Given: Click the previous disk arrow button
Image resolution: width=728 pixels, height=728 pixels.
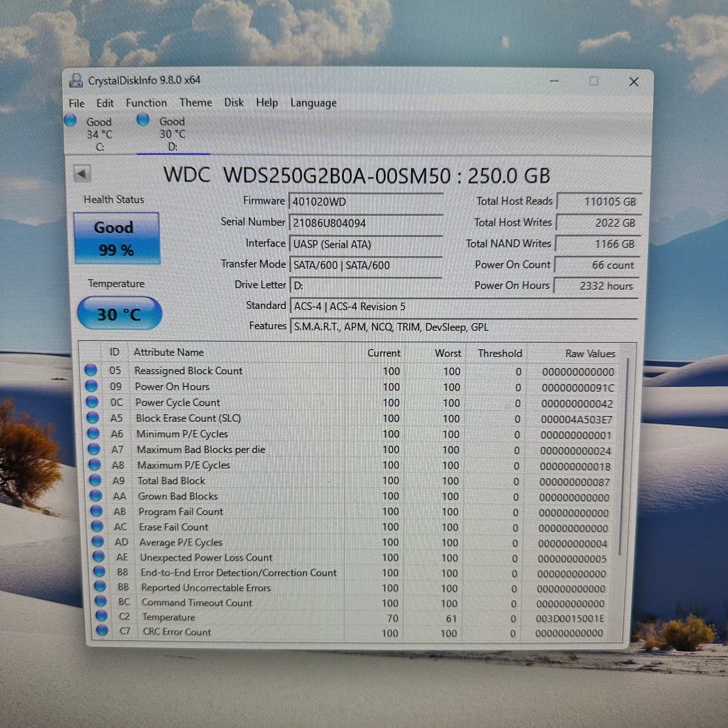Looking at the screenshot, I should pos(82,174).
